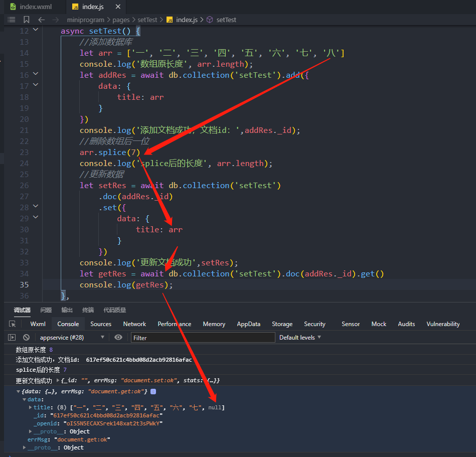Viewport: 476px width, 457px height.
Task: Open the setTest folder breadcrumb
Action: 147,20
